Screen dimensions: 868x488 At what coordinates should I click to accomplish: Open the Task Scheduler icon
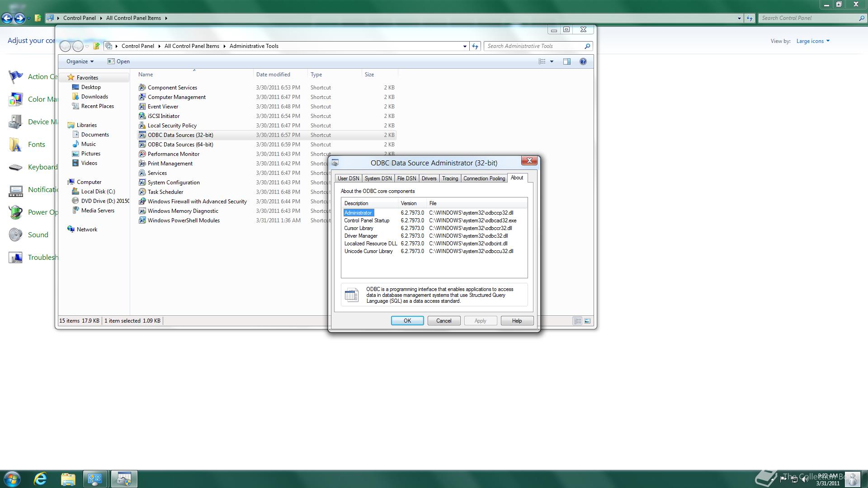pyautogui.click(x=142, y=192)
